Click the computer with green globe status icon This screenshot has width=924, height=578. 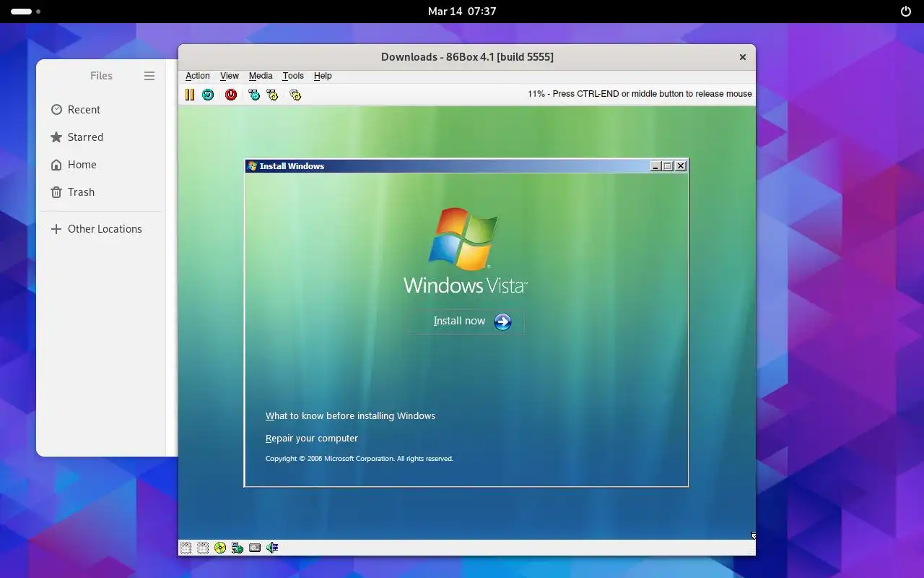click(x=237, y=548)
